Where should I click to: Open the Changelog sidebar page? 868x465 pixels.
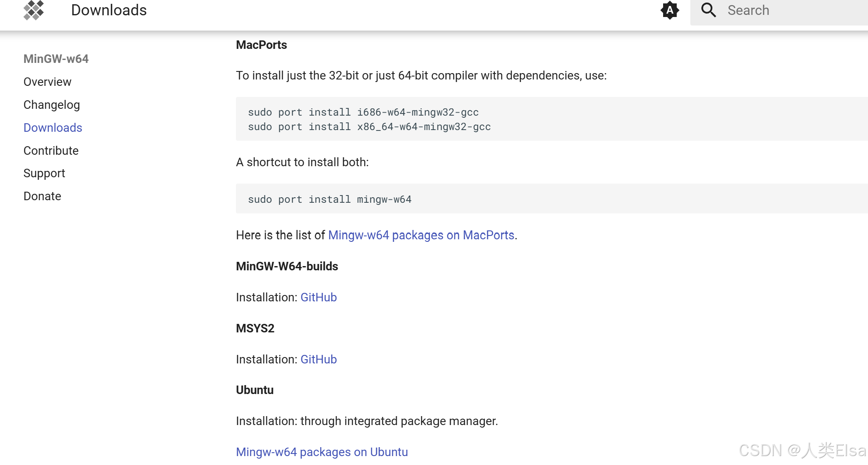coord(51,105)
